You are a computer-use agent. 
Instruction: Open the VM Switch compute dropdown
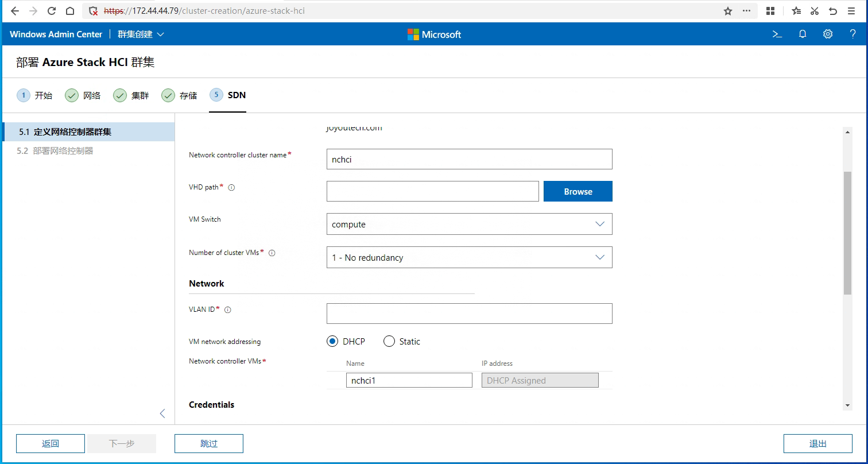click(470, 224)
